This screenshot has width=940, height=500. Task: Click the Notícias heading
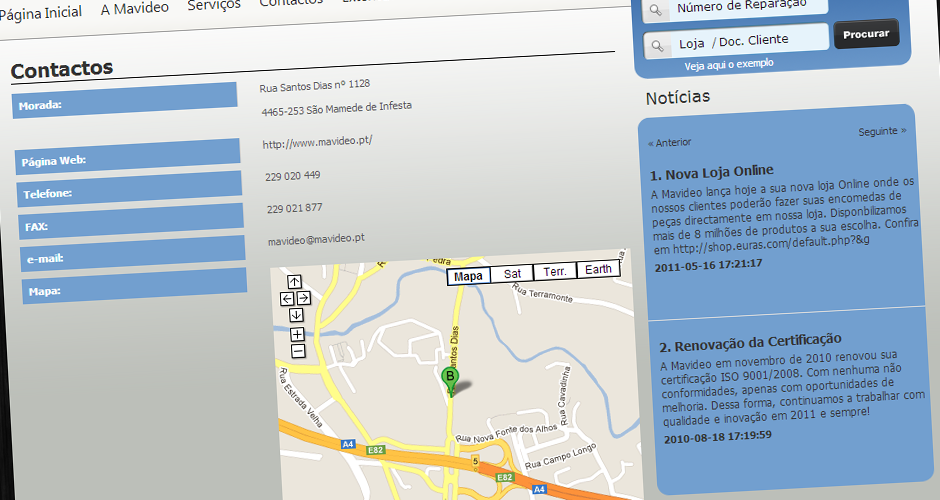point(678,97)
